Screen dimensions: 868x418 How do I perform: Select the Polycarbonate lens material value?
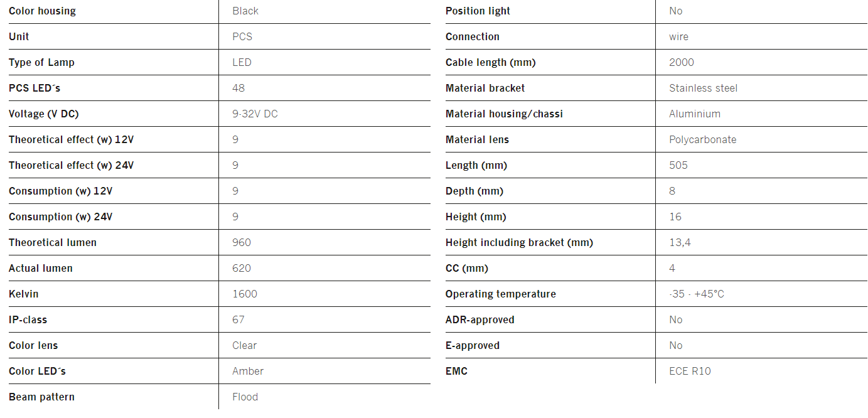click(703, 139)
